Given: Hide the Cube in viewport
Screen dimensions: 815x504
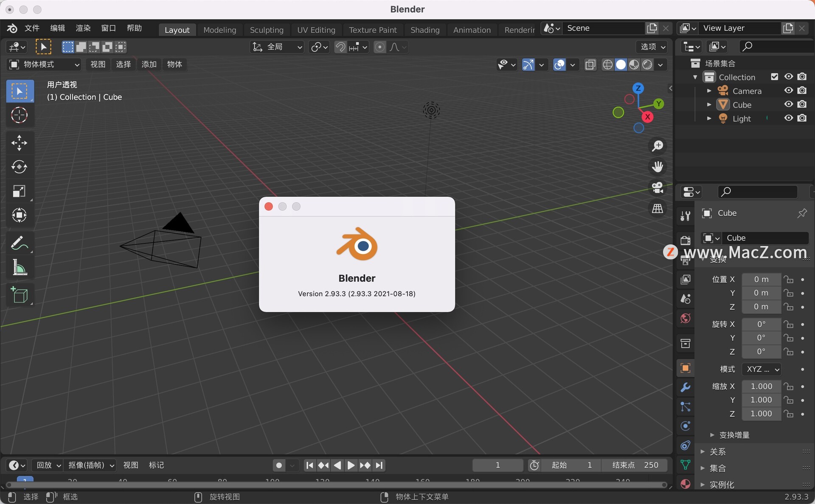Looking at the screenshot, I should pyautogui.click(x=789, y=104).
